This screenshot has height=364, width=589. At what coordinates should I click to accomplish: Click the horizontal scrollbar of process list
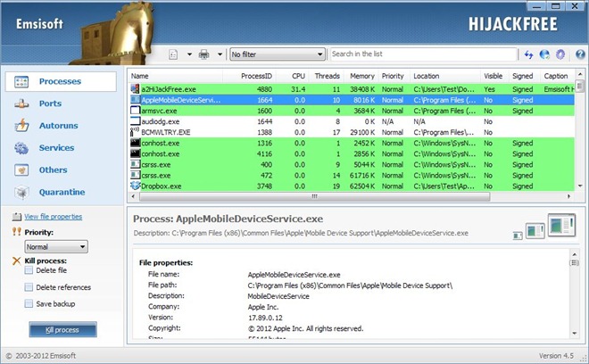click(x=314, y=196)
